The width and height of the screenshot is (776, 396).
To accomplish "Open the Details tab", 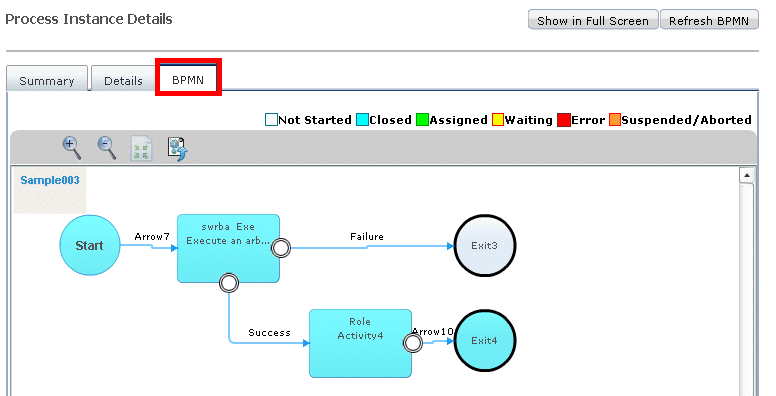I will pos(123,79).
